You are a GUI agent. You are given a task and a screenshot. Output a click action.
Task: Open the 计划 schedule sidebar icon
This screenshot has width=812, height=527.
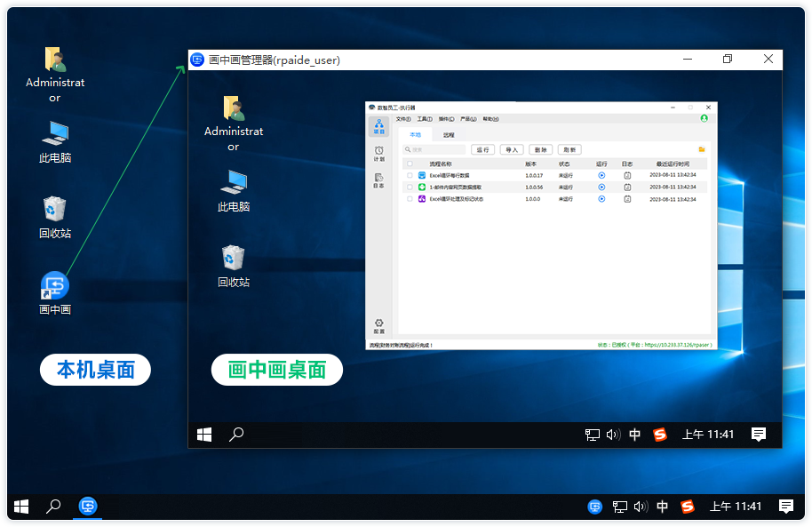click(x=378, y=153)
